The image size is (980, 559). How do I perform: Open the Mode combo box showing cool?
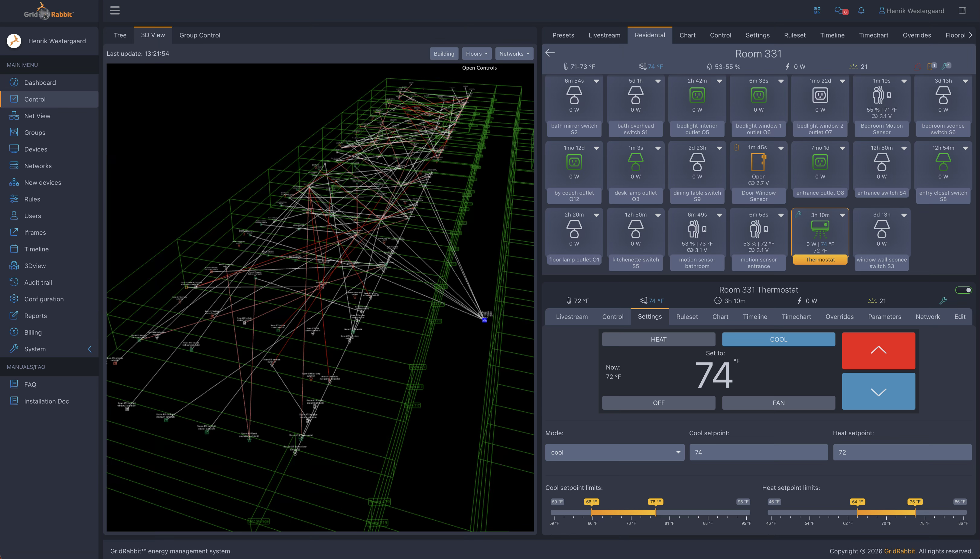(615, 452)
